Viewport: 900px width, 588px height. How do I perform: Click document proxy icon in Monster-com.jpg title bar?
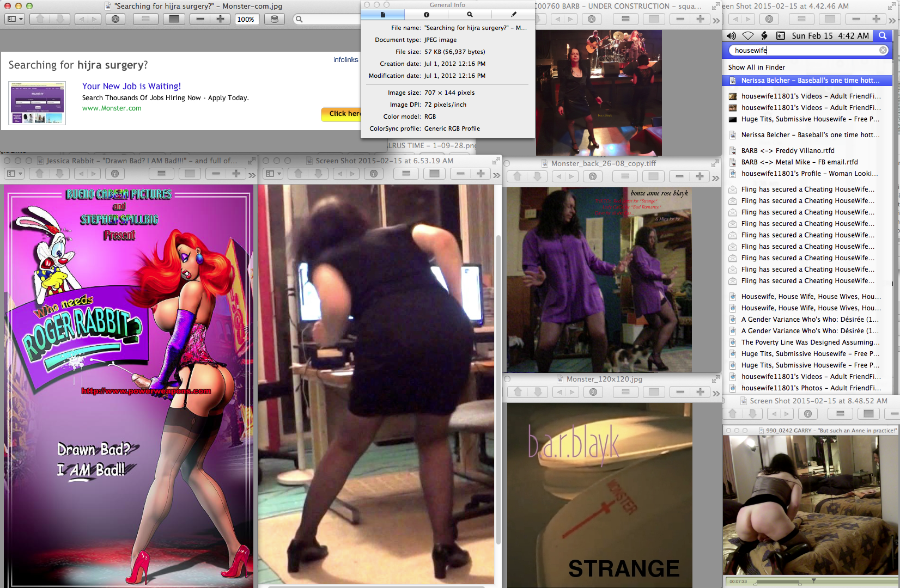click(109, 6)
